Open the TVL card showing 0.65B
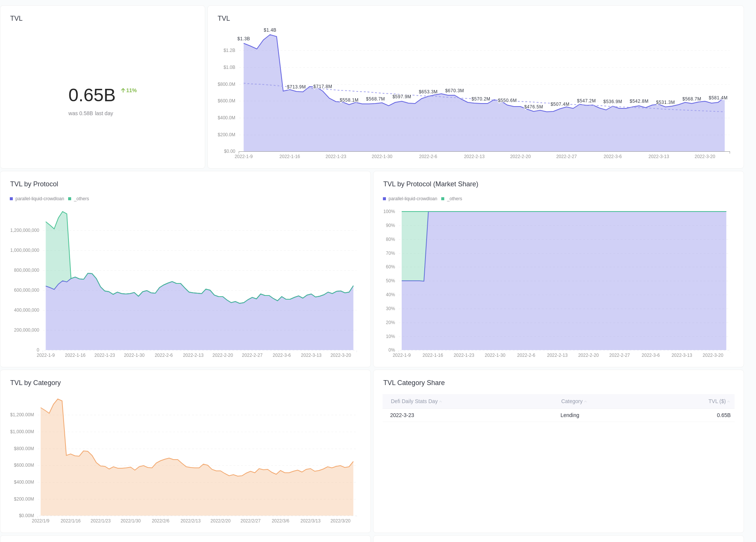Image resolution: width=756 pixels, height=542 pixels. (92, 95)
